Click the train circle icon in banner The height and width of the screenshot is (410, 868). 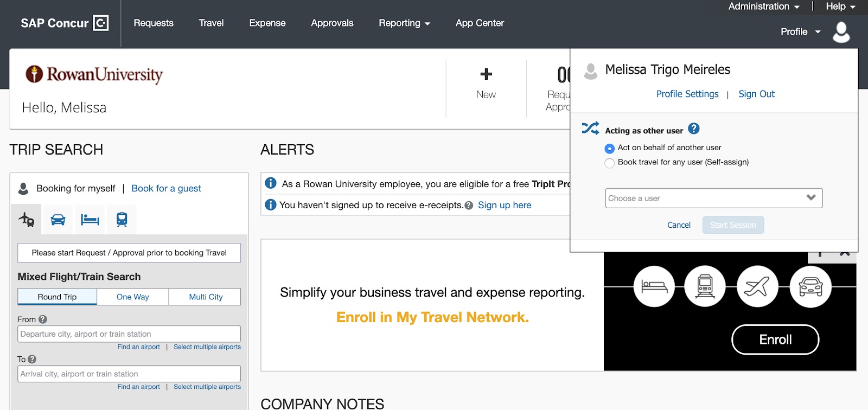coord(705,286)
